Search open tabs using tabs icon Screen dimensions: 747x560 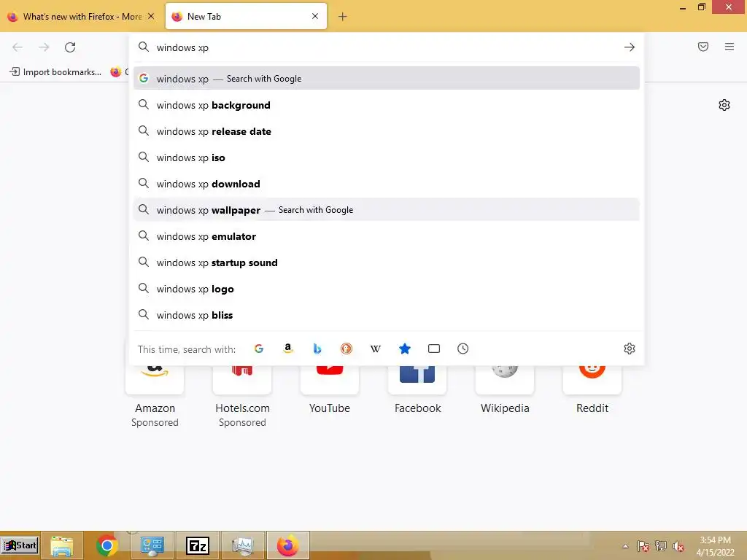click(x=434, y=349)
